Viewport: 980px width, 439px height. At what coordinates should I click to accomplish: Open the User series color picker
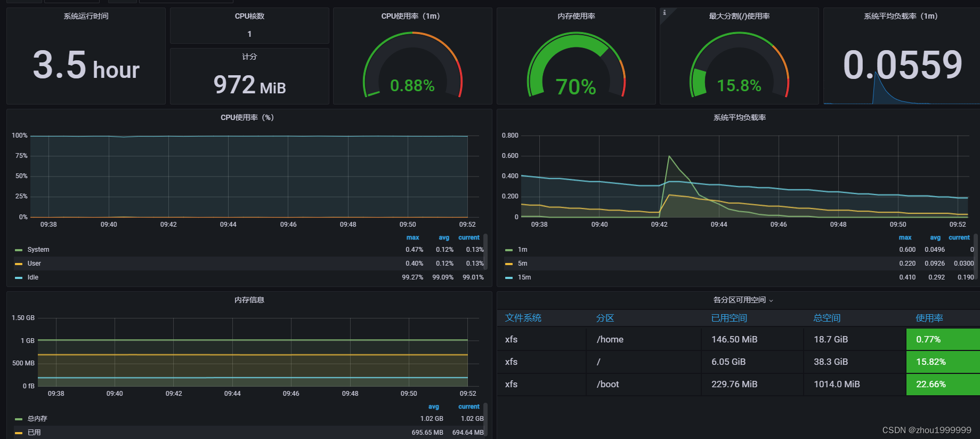[x=19, y=264]
